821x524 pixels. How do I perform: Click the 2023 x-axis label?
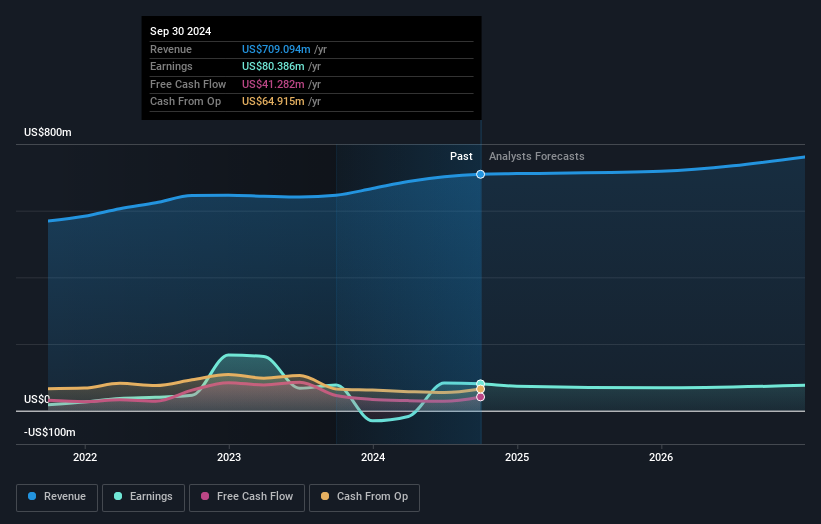point(229,458)
